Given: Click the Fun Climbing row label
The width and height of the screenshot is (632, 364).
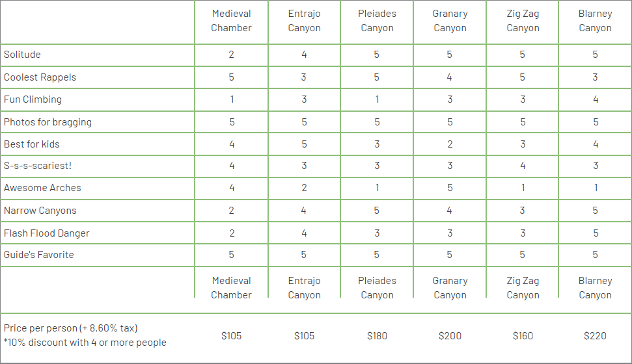Looking at the screenshot, I should click(33, 99).
